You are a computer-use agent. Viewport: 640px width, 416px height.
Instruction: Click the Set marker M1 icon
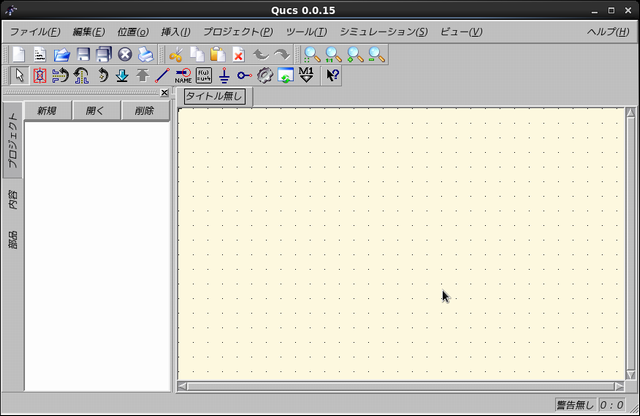pos(307,75)
